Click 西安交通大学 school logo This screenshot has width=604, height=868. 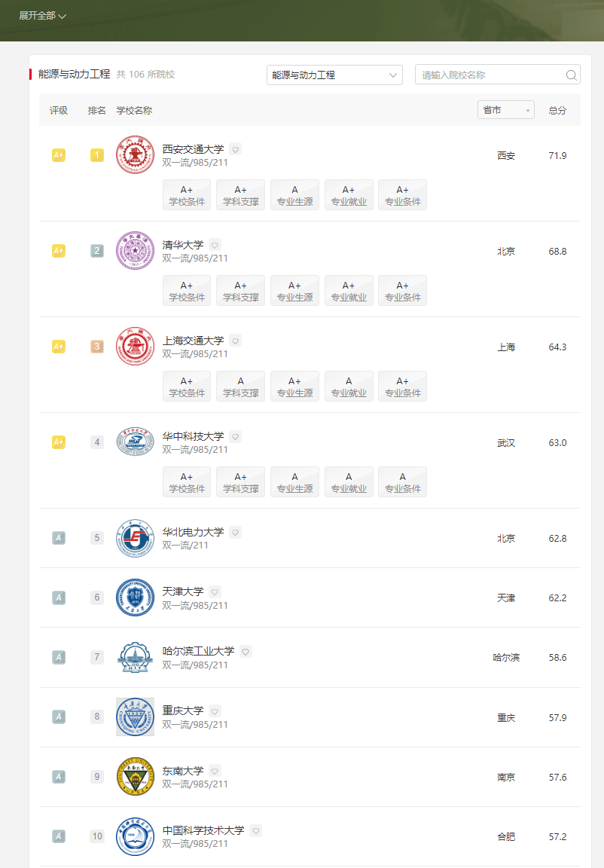pos(135,155)
